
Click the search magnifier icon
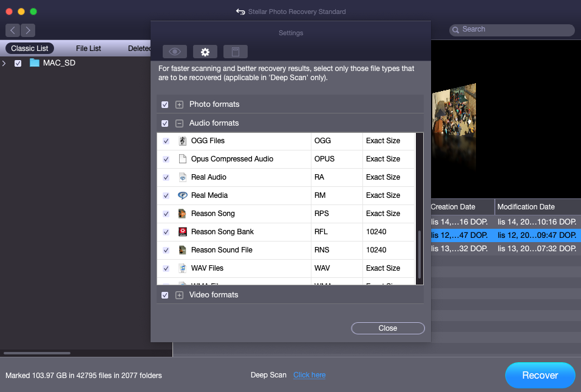(x=455, y=30)
